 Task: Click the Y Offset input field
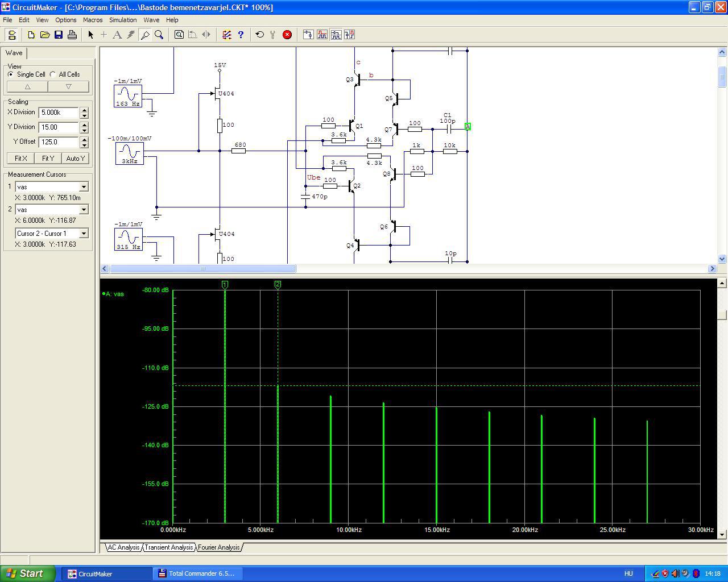[x=59, y=142]
